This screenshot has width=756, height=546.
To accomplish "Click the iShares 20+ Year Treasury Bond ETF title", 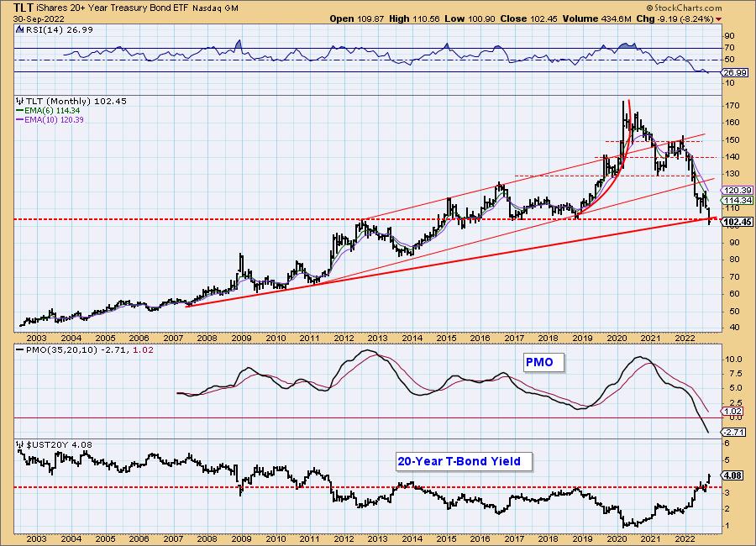I will tap(113, 8).
